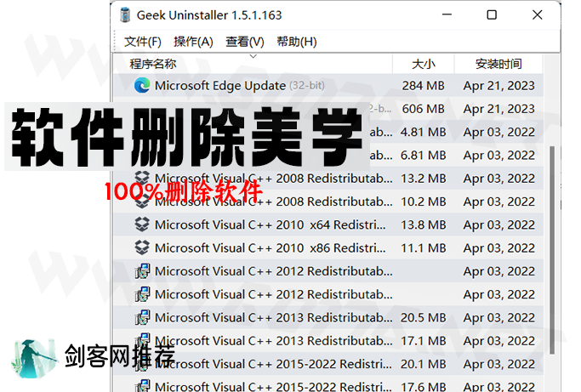Open the 帮助(H) menu

(x=297, y=42)
